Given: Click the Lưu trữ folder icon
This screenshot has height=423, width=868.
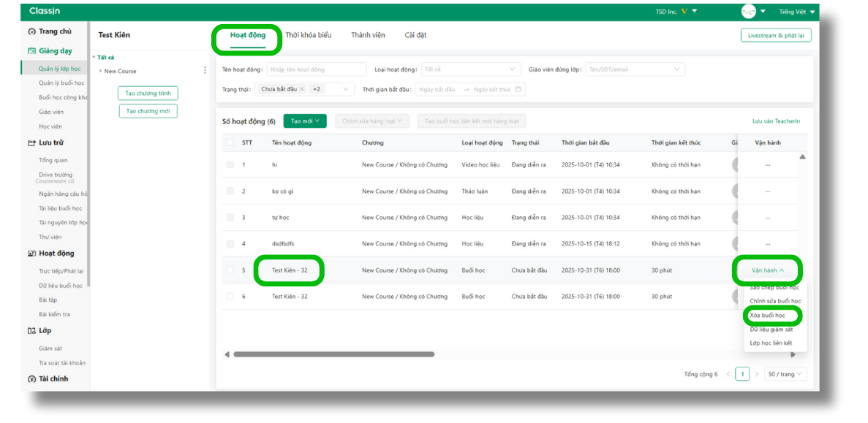Looking at the screenshot, I should (31, 143).
